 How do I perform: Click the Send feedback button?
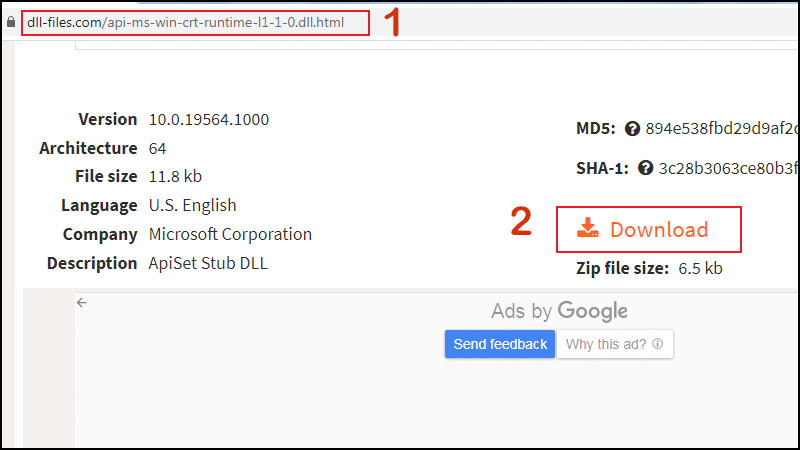(499, 344)
